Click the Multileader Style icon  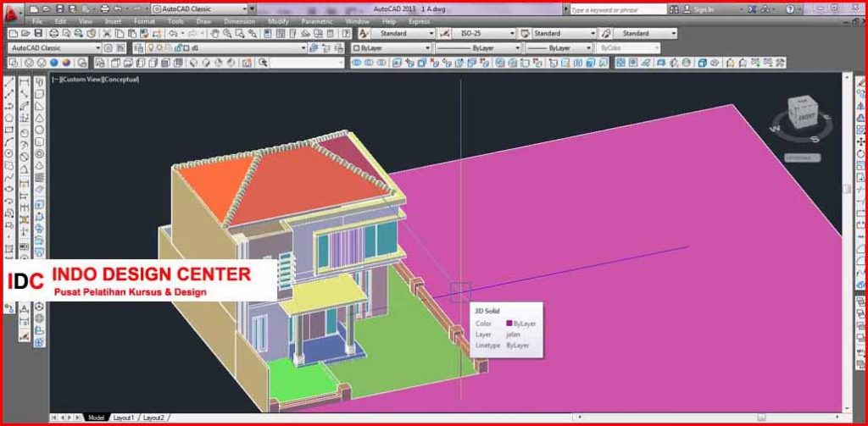(x=605, y=33)
